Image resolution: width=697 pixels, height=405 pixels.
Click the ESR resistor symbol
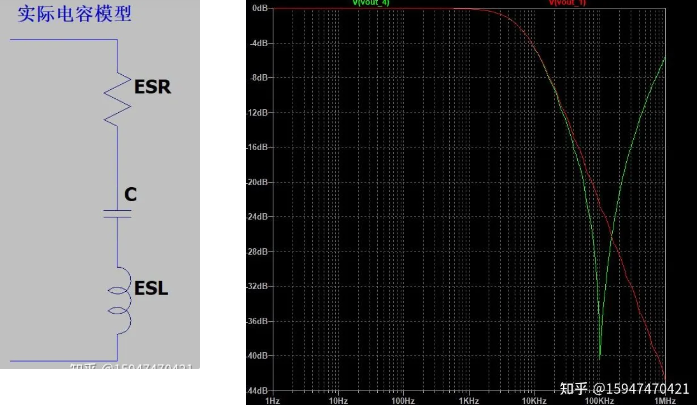pyautogui.click(x=117, y=99)
